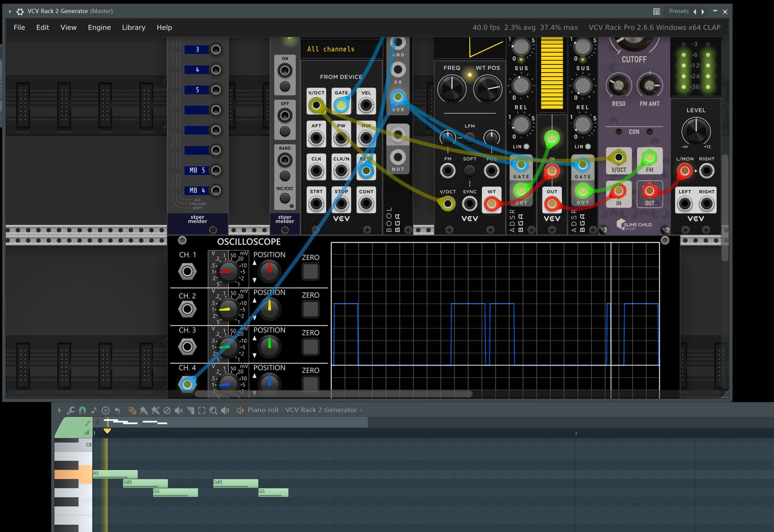Select the mute tool speaker icon

click(179, 410)
